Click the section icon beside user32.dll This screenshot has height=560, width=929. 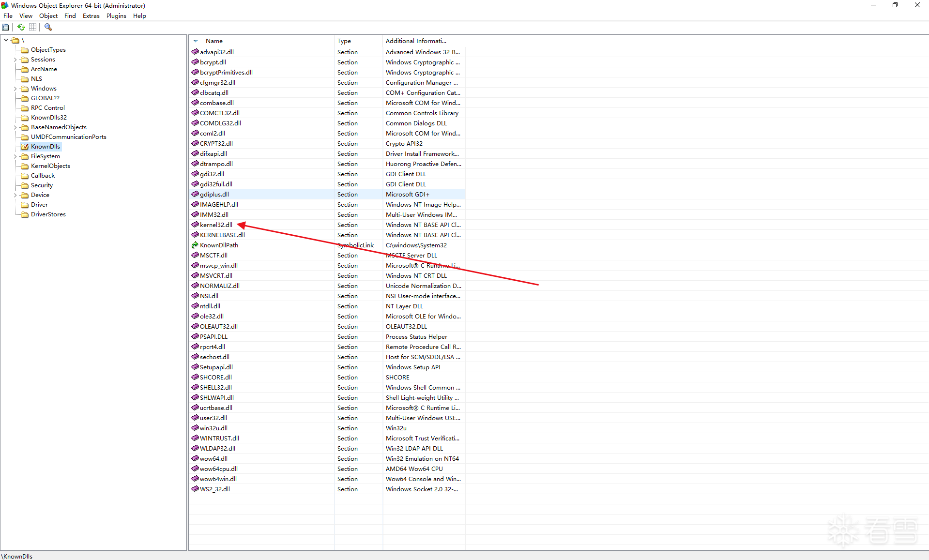(195, 418)
